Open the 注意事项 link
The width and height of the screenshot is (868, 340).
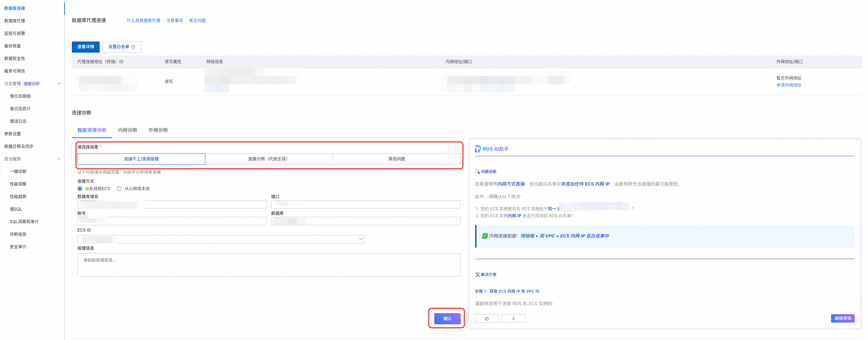[x=175, y=21]
